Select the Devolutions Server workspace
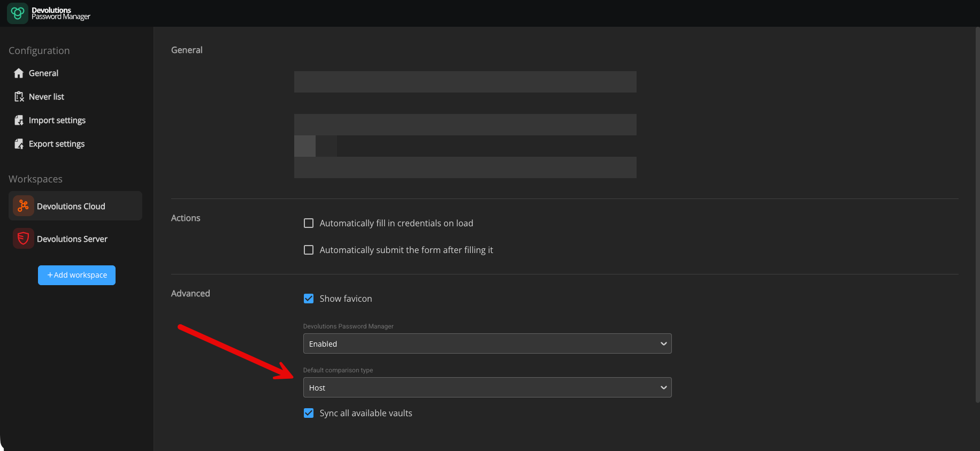This screenshot has height=451, width=980. click(75, 239)
